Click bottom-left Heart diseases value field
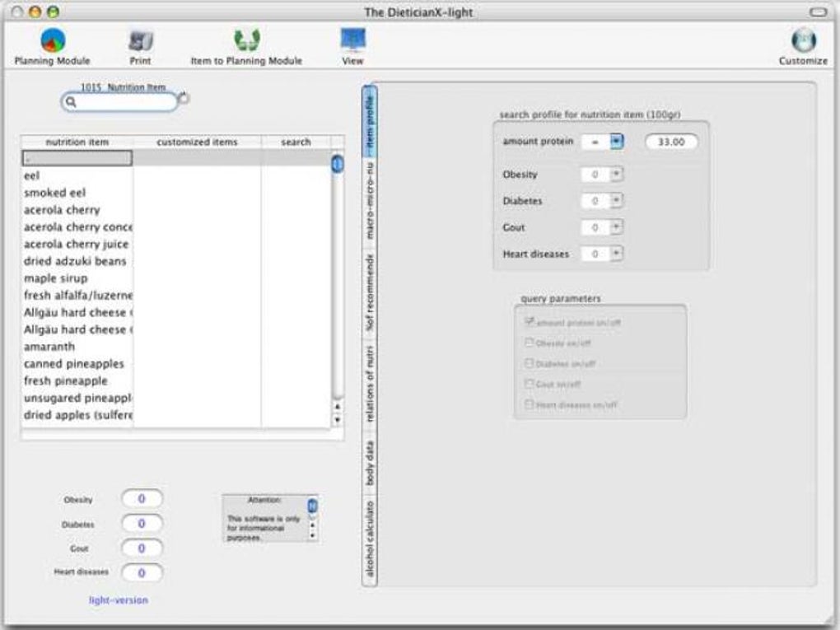This screenshot has width=840, height=630. tap(142, 572)
